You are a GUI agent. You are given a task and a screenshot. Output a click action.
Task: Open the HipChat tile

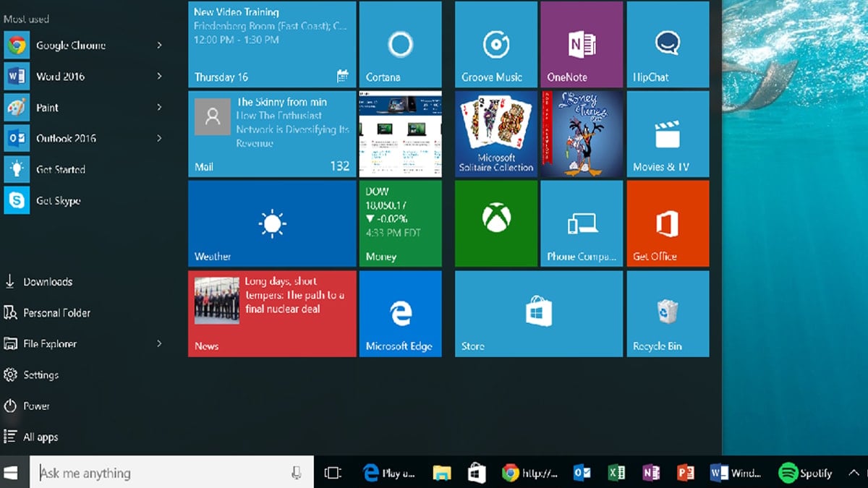(667, 45)
